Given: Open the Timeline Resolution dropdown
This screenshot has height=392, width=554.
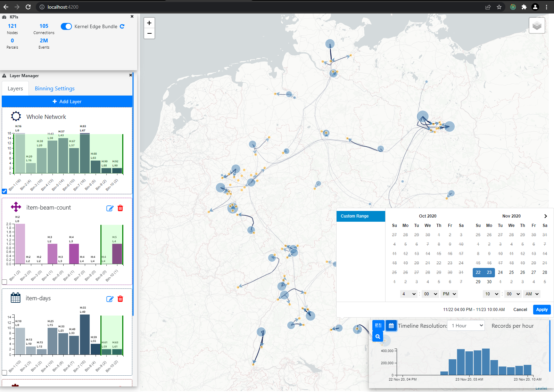Looking at the screenshot, I should [466, 326].
